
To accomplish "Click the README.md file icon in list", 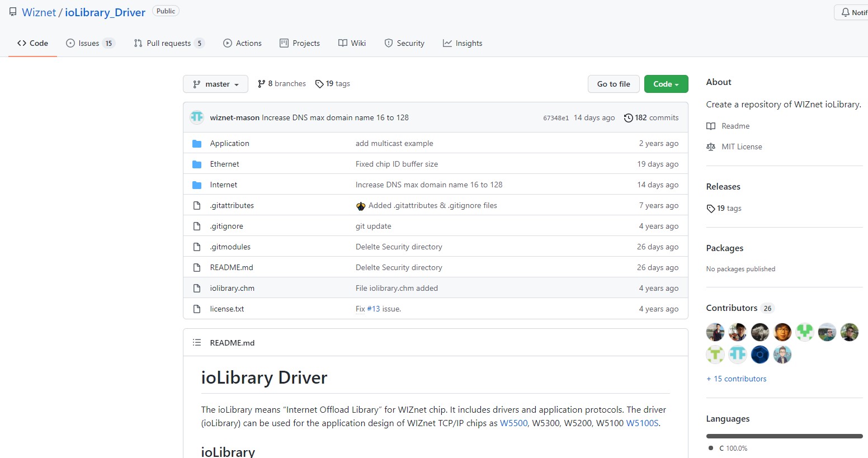I will point(197,268).
